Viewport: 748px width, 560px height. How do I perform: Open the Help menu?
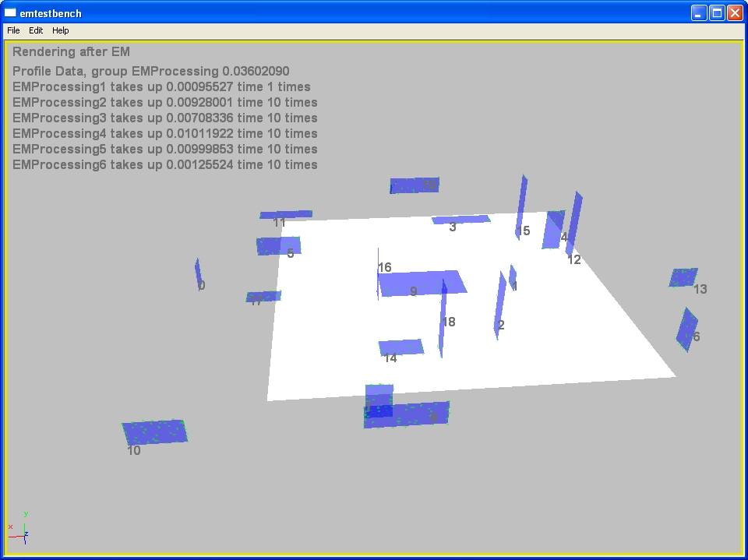pyautogui.click(x=61, y=30)
